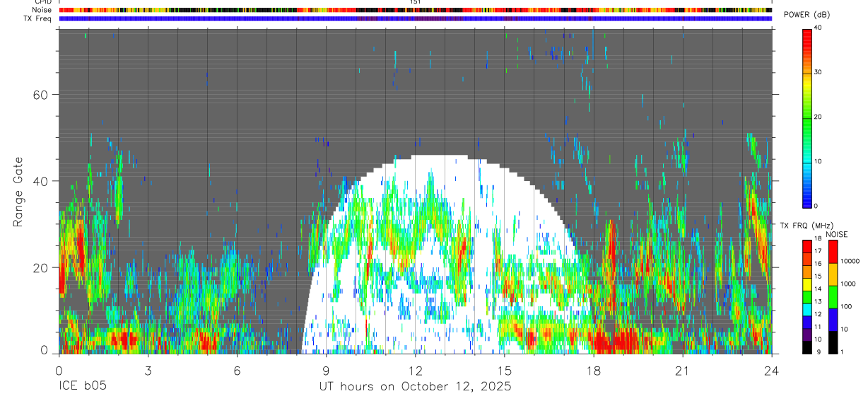Select the 3 tick on UT hours axis
The width and height of the screenshot is (868, 401).
148,370
